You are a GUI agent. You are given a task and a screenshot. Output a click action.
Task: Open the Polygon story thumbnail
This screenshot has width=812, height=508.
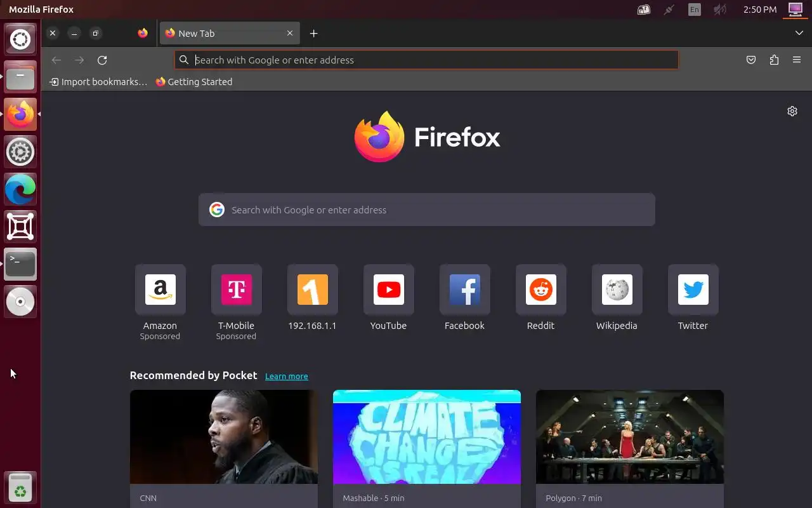(630, 437)
